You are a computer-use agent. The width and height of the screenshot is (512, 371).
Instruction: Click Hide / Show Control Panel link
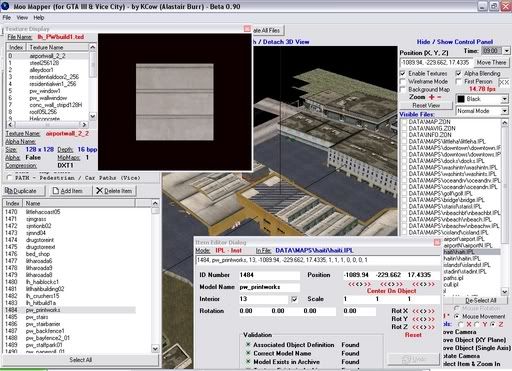coord(455,42)
